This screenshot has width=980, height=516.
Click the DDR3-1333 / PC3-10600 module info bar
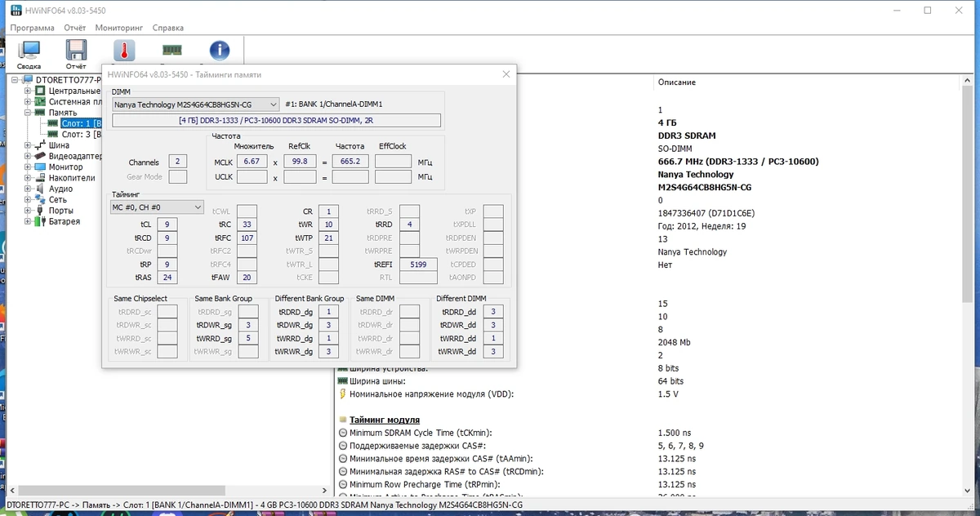tap(276, 121)
